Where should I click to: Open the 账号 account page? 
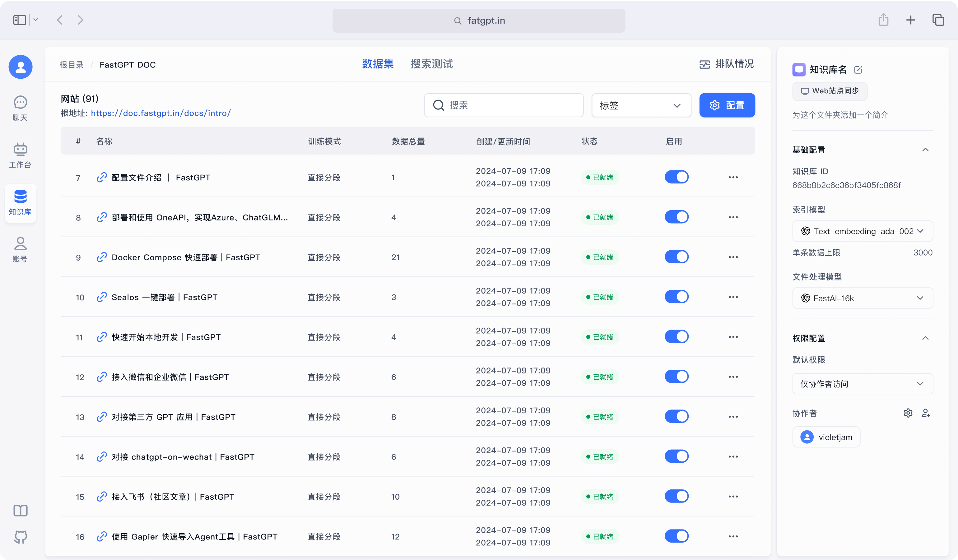[20, 250]
